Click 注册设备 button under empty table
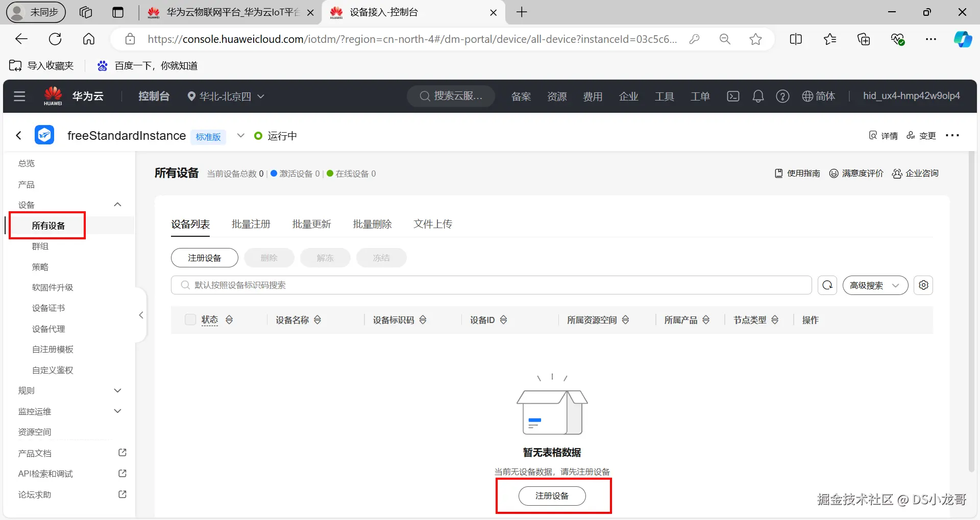This screenshot has width=980, height=520. coord(552,496)
